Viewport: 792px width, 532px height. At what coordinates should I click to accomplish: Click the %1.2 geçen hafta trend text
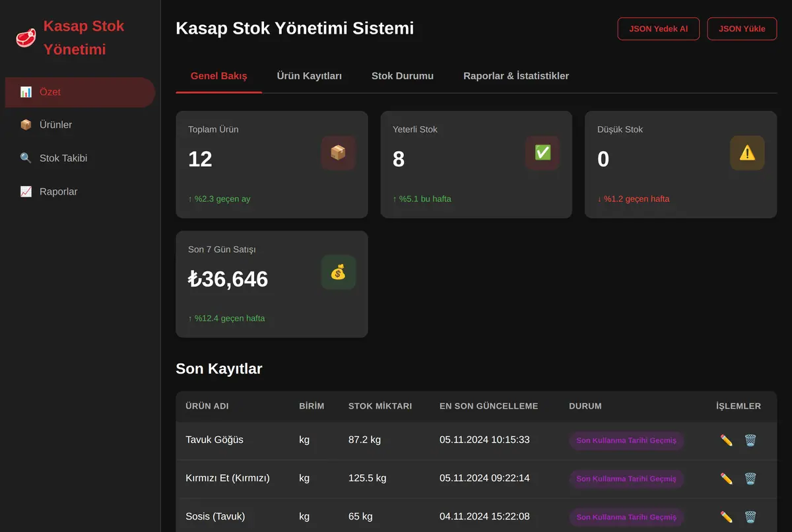[x=634, y=199]
